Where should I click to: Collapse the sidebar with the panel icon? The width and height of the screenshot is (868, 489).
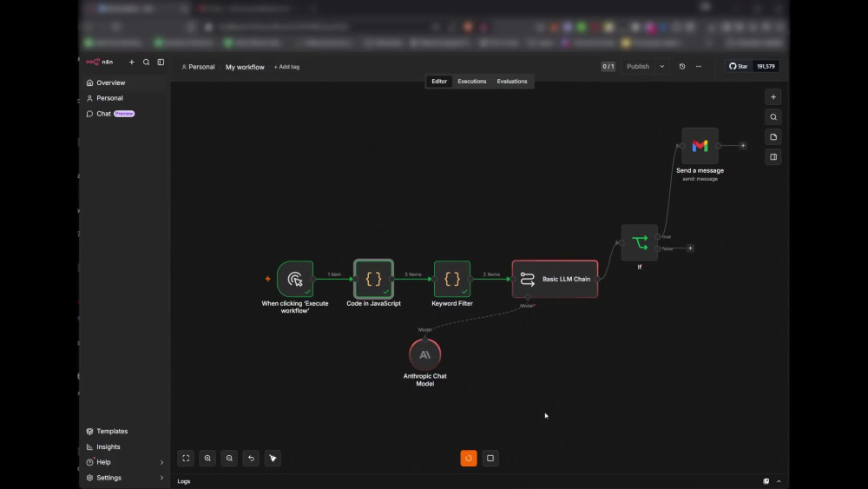click(x=161, y=62)
